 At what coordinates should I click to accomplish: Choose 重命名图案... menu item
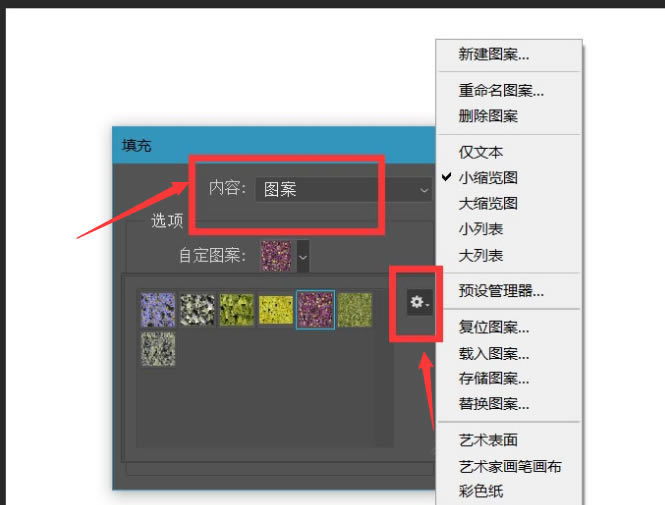click(x=509, y=90)
